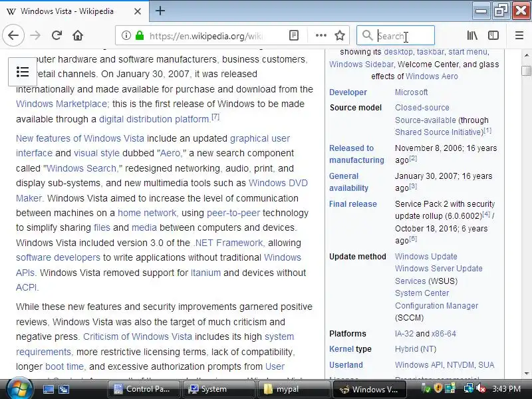The width and height of the screenshot is (532, 399).
Task: Follow the NTVDM userland link
Action: pyautogui.click(x=460, y=365)
